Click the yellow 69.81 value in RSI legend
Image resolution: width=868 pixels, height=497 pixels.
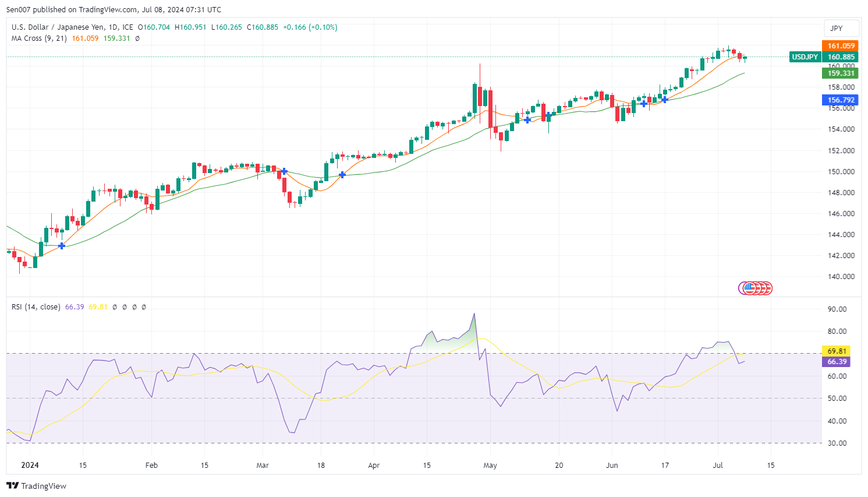coord(98,307)
